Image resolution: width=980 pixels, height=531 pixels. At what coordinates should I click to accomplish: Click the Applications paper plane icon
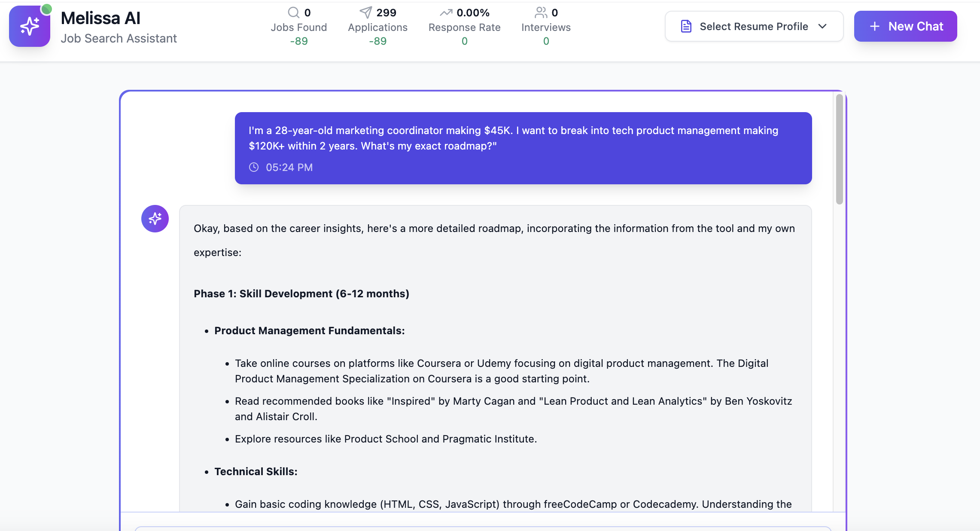pyautogui.click(x=365, y=12)
